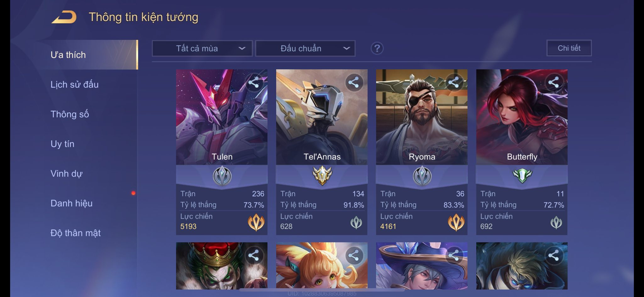Image resolution: width=644 pixels, height=297 pixels.
Task: Tap Tel'Annas gold mastery emblem
Action: click(322, 175)
